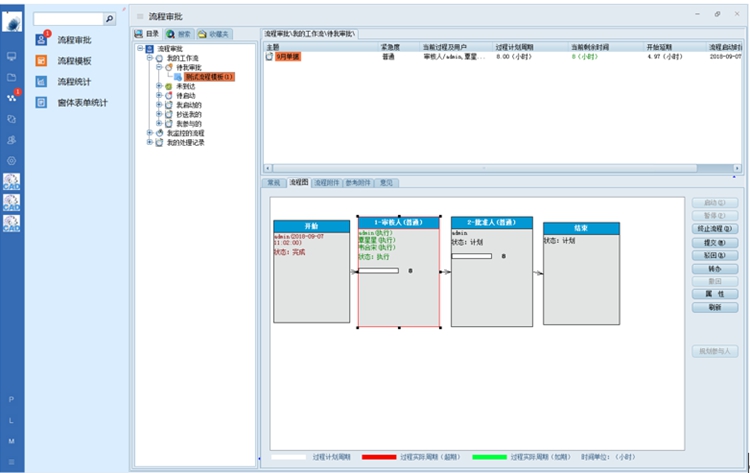
Task: Collapse the 我的工作流 tree node
Action: pyautogui.click(x=150, y=58)
